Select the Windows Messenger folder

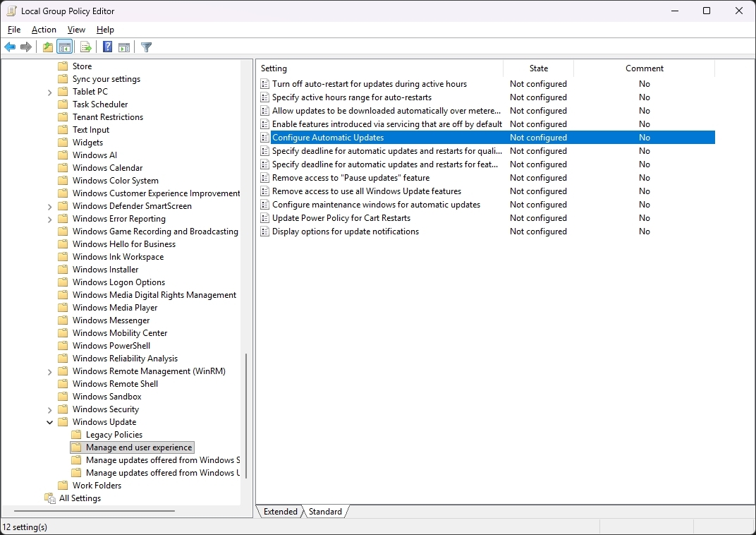pos(111,320)
